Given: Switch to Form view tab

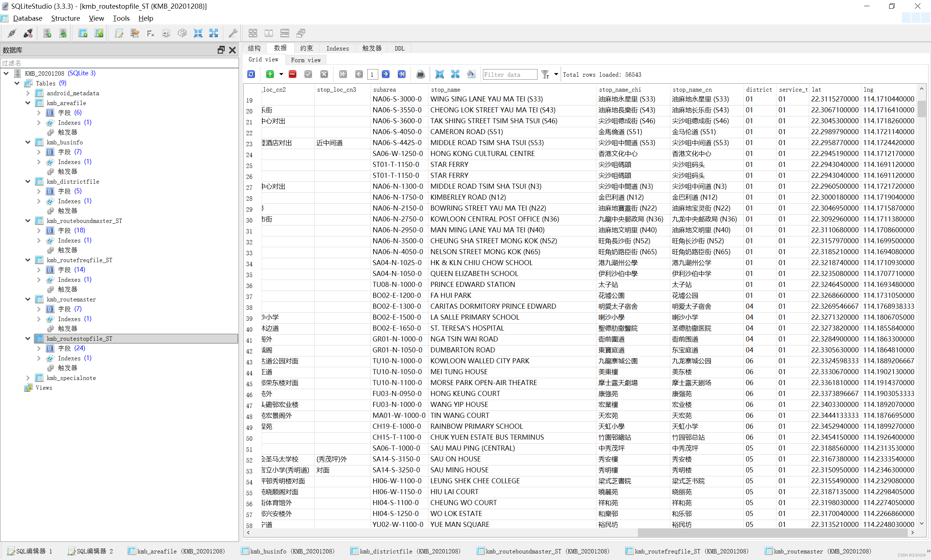Looking at the screenshot, I should point(306,60).
